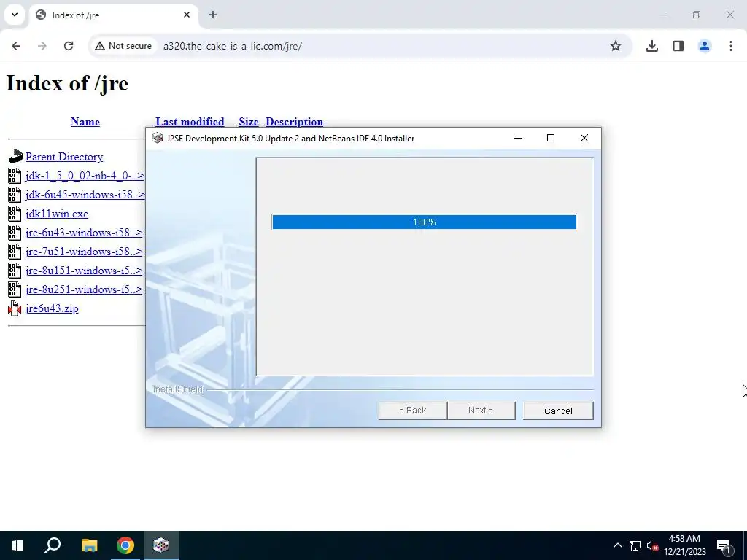Close the J2SE installer window
Screen dimensions: 747x560
point(584,138)
